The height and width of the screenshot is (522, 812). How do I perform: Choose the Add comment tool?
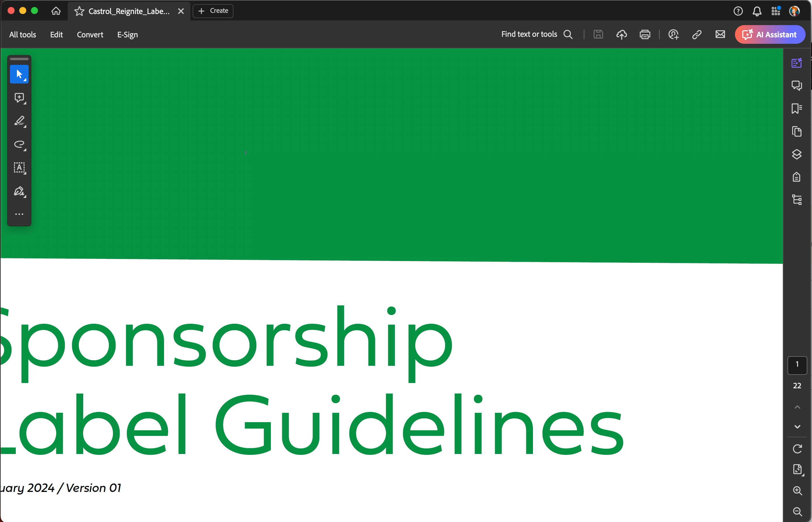[19, 98]
